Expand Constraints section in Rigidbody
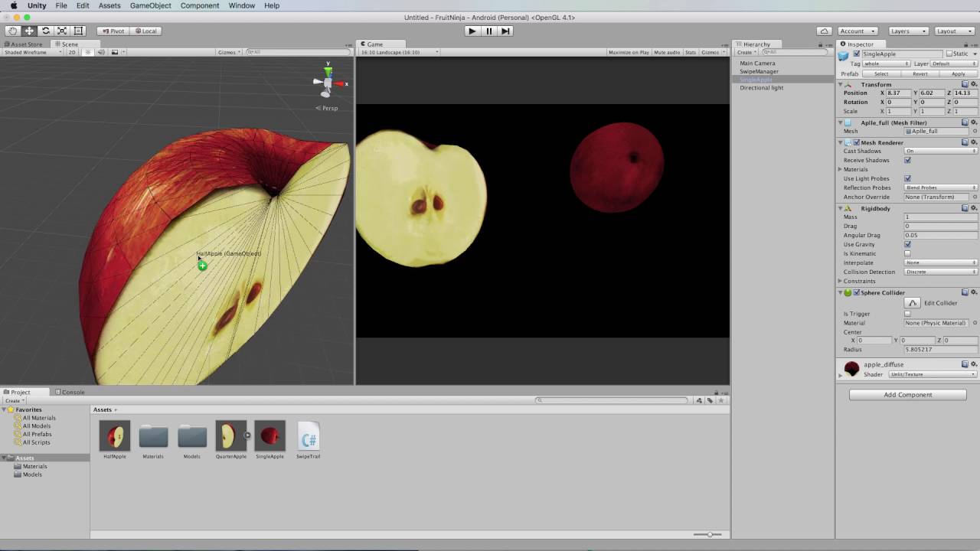Viewport: 980px width, 551px height. click(x=840, y=281)
